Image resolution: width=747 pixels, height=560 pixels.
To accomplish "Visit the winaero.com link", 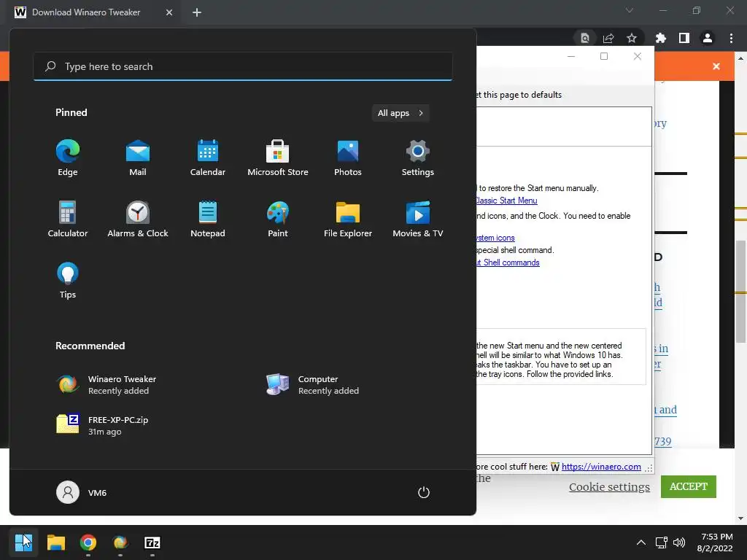I will [601, 467].
